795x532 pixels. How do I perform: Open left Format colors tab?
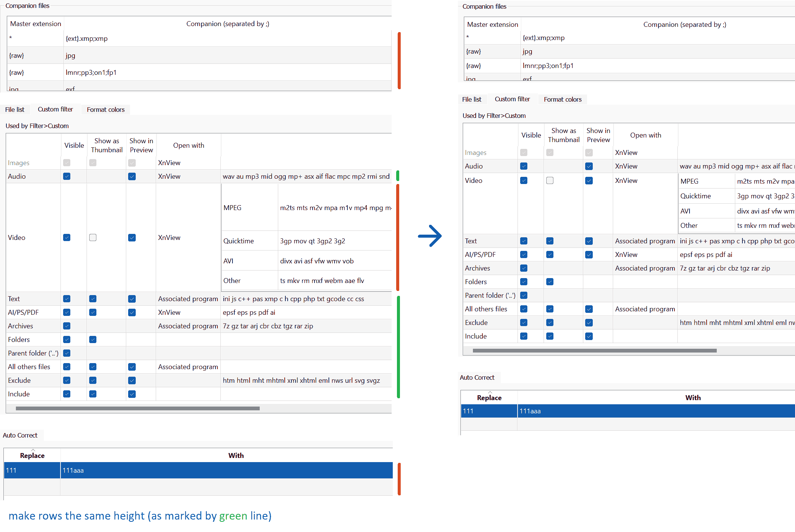(105, 110)
